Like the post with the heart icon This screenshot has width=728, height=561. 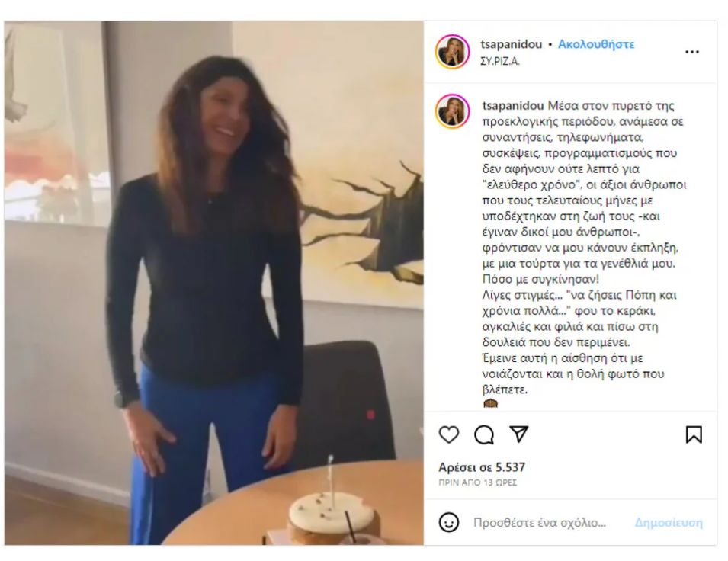(x=448, y=434)
